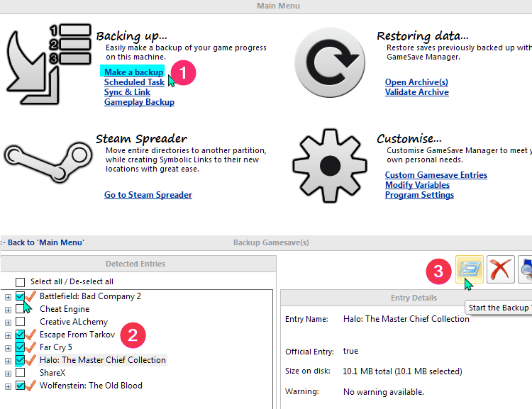532x409 pixels.
Task: Toggle Select all / De-select all checkbox
Action: tap(21, 282)
